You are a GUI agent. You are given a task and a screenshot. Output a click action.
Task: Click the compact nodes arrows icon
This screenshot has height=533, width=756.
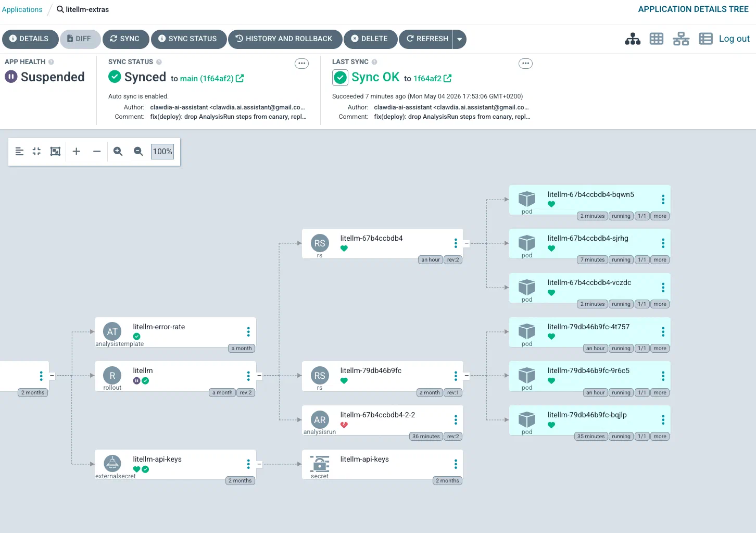pos(36,151)
